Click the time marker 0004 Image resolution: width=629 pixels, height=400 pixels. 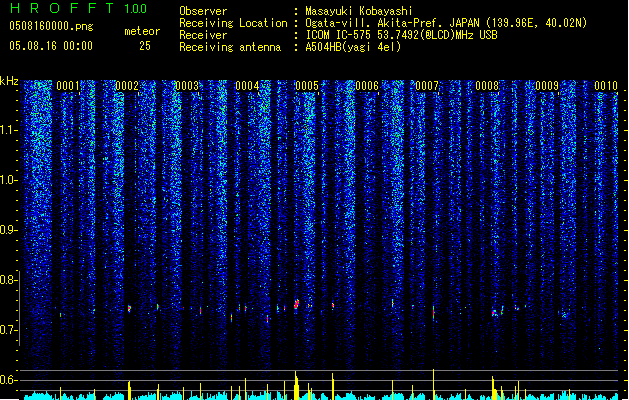(247, 86)
